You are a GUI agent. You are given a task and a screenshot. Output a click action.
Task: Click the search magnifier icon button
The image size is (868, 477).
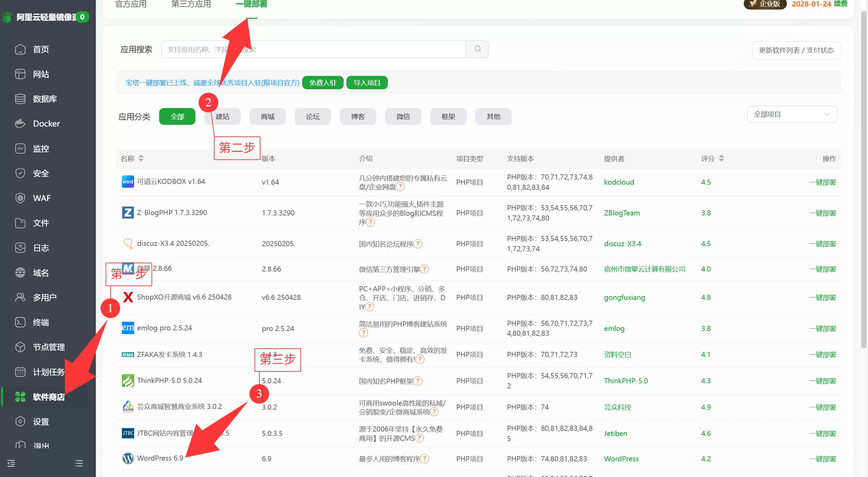(x=477, y=49)
